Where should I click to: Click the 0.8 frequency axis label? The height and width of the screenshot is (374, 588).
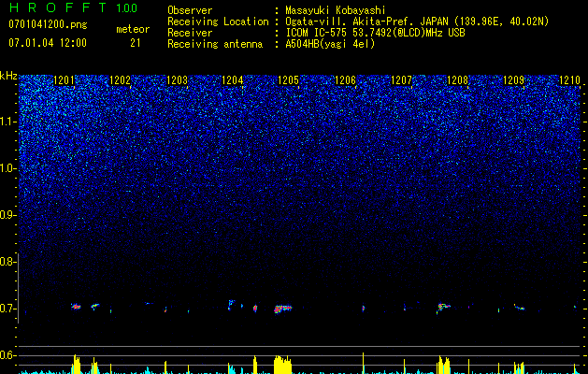click(7, 262)
